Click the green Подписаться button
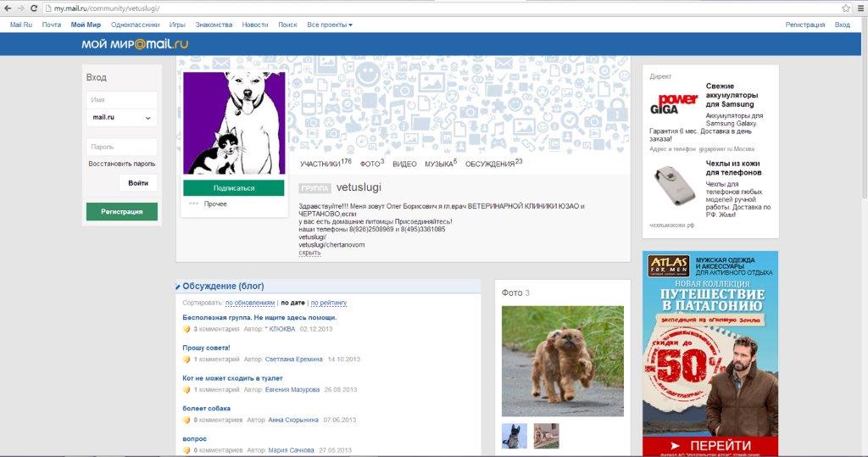 click(x=234, y=187)
